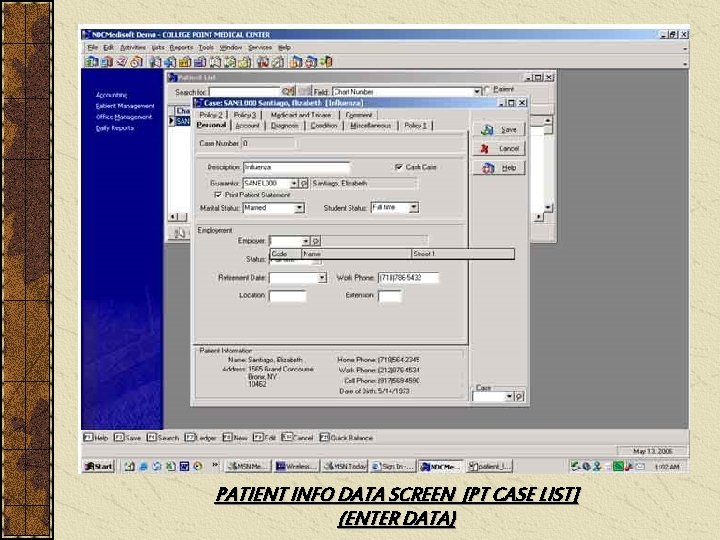
Task: Open the Tools menu
Action: pos(206,47)
